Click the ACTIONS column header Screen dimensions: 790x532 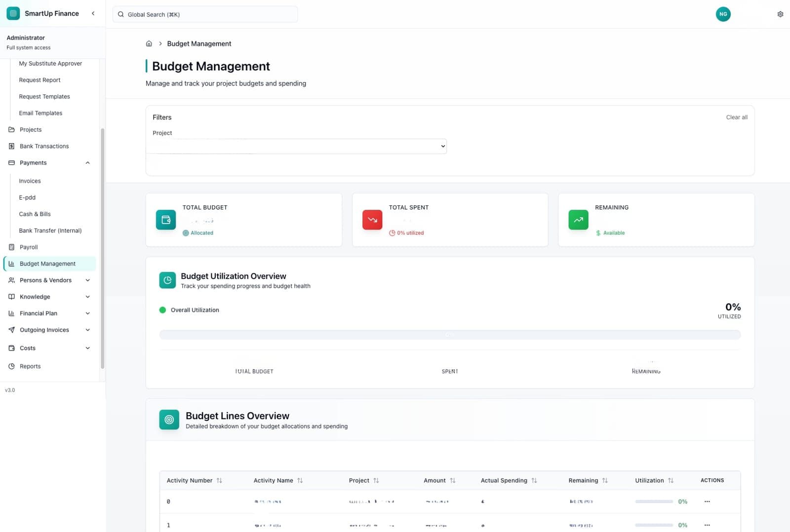(712, 480)
